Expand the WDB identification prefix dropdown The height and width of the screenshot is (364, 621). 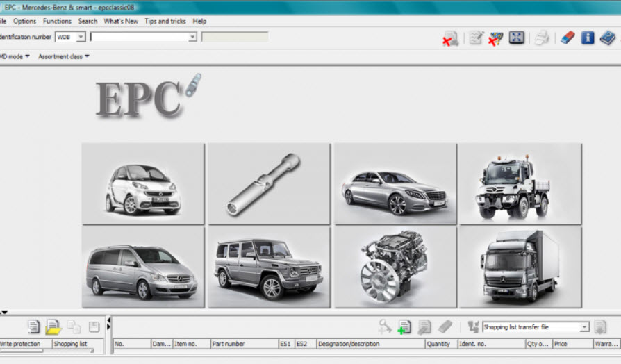tap(81, 37)
